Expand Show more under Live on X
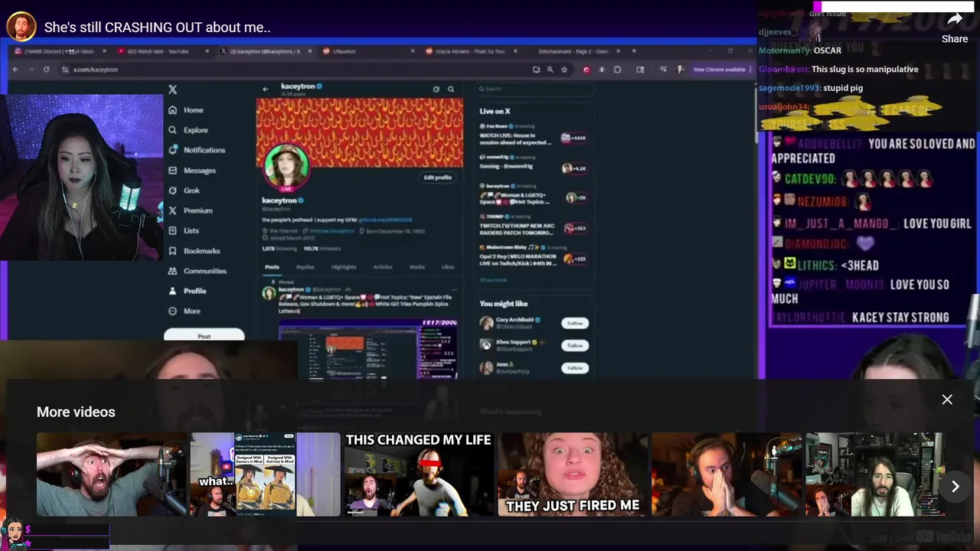The height and width of the screenshot is (551, 980). coord(493,280)
